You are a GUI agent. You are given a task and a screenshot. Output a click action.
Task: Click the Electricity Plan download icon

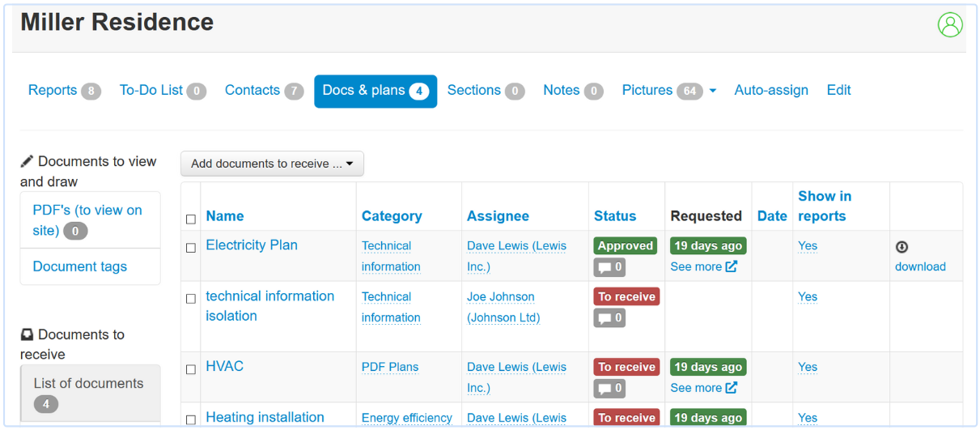(902, 247)
